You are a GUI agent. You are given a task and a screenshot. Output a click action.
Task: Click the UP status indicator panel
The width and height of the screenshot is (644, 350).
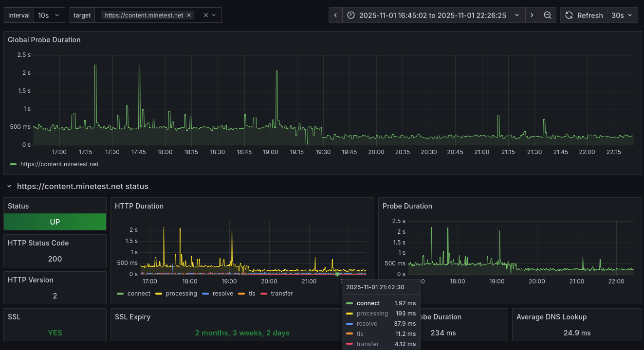pos(55,222)
